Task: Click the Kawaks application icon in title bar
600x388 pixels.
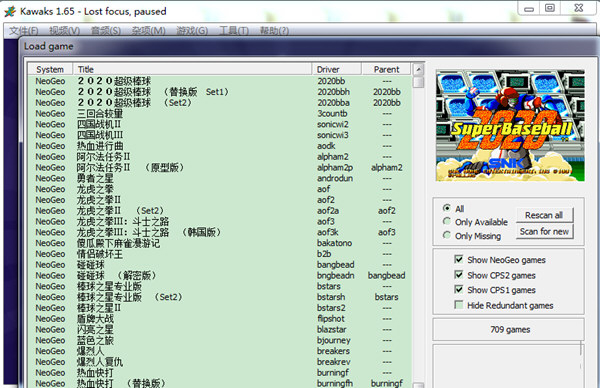Action: (x=10, y=11)
